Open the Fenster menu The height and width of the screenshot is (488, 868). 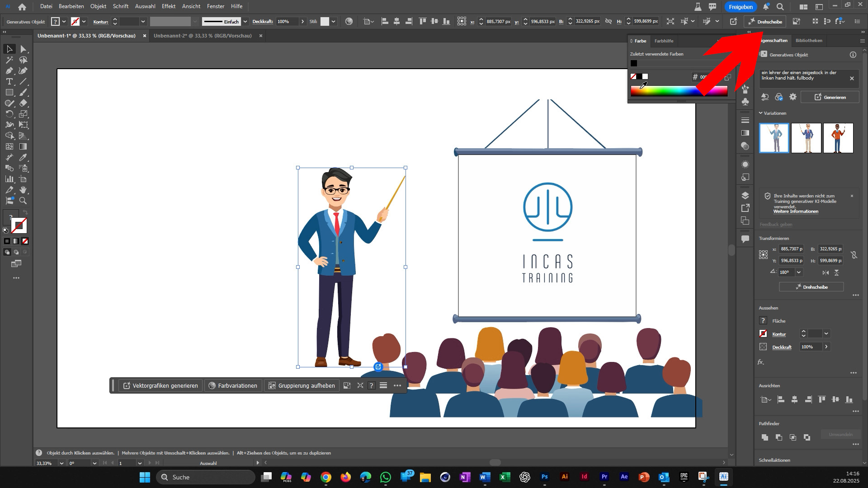216,6
